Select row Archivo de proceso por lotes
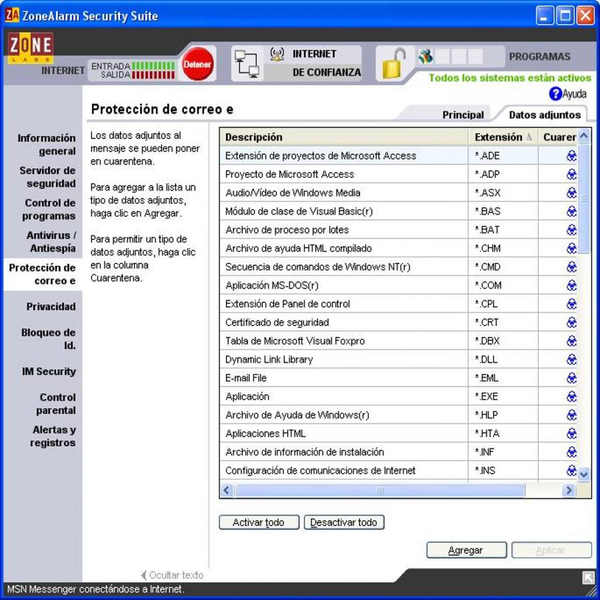Screen dimensions: 600x600 [x=399, y=230]
